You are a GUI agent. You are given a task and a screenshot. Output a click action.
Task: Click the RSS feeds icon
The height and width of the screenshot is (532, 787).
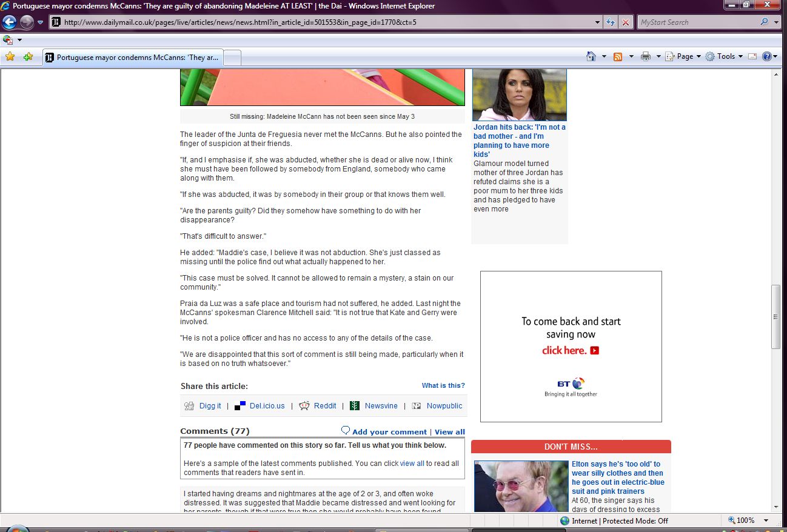point(618,56)
